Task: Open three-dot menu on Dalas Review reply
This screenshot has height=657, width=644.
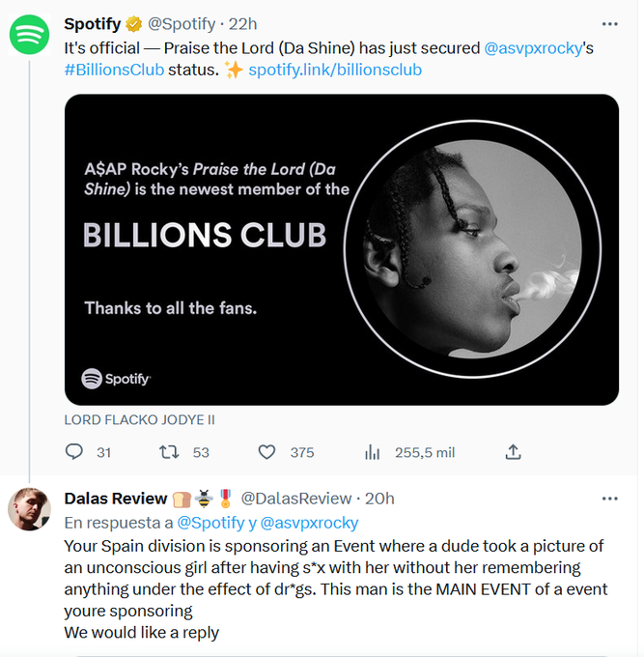Action: (609, 499)
